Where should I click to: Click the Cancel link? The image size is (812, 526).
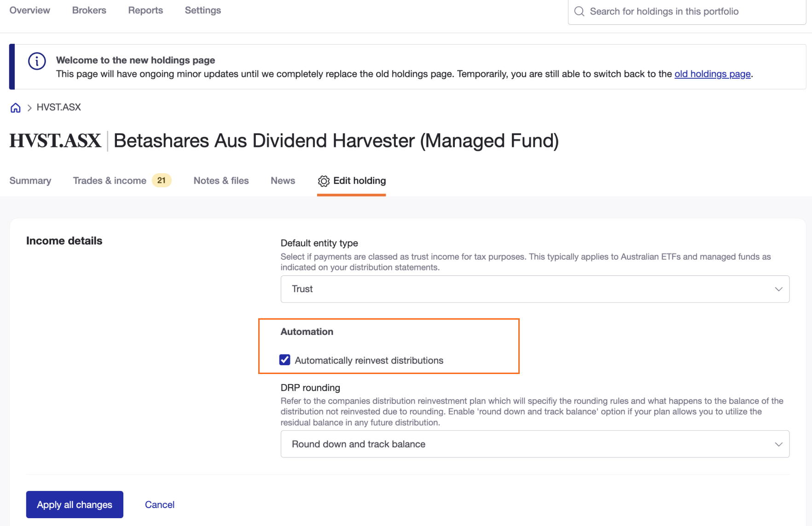tap(160, 504)
